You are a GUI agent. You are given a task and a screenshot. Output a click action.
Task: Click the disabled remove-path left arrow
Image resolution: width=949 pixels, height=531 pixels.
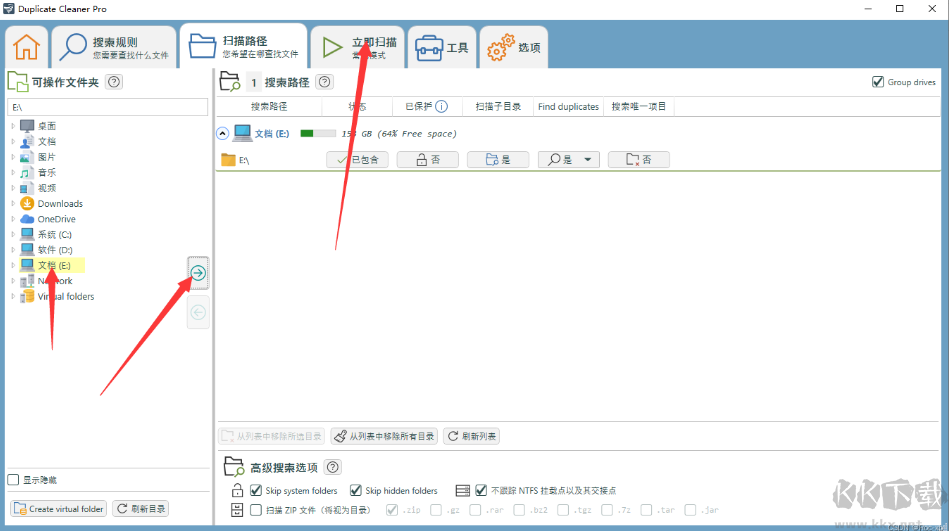(198, 312)
